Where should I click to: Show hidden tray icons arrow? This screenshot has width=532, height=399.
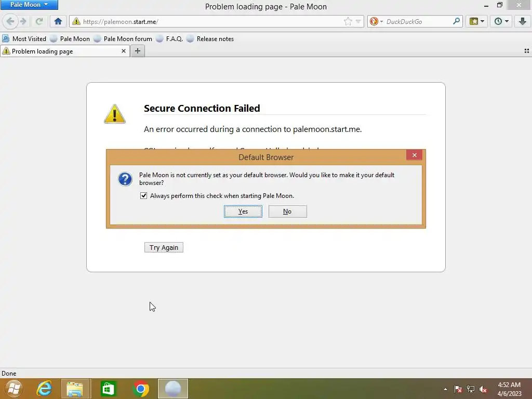point(445,389)
